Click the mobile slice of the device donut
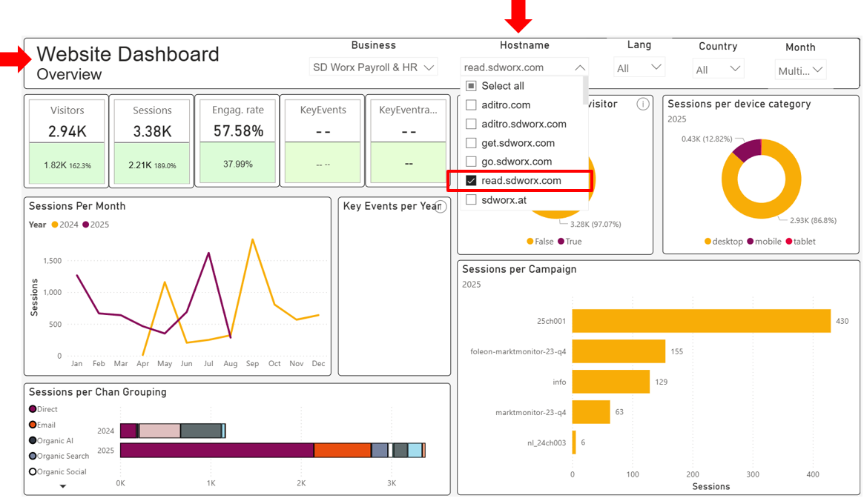The image size is (864, 504). 748,149
